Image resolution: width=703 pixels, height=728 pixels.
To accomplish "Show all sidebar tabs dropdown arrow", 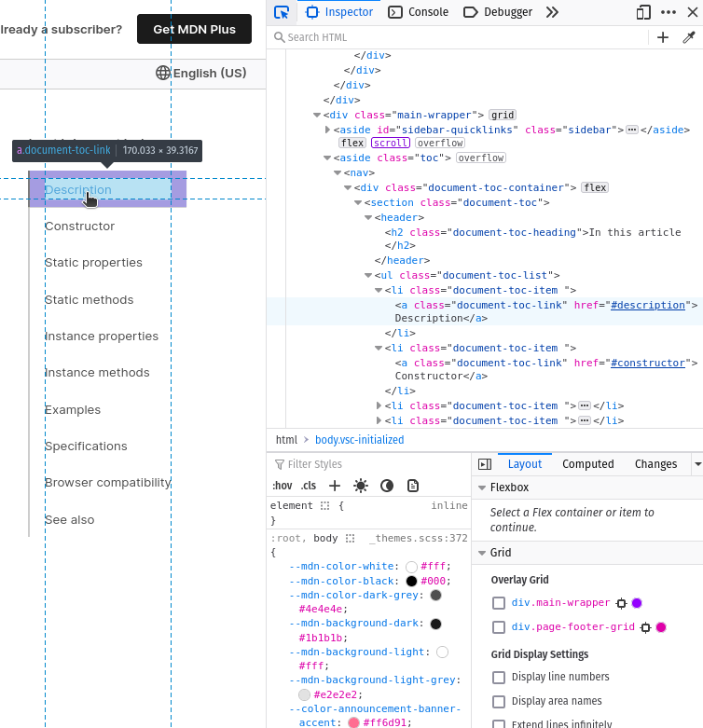I will coord(697,464).
